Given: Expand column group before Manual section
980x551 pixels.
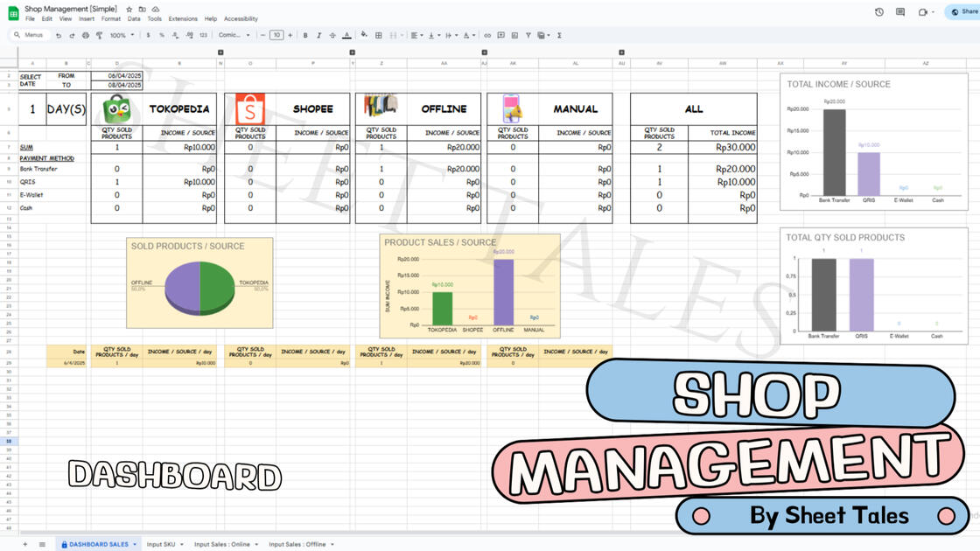Looking at the screenshot, I should (x=485, y=52).
